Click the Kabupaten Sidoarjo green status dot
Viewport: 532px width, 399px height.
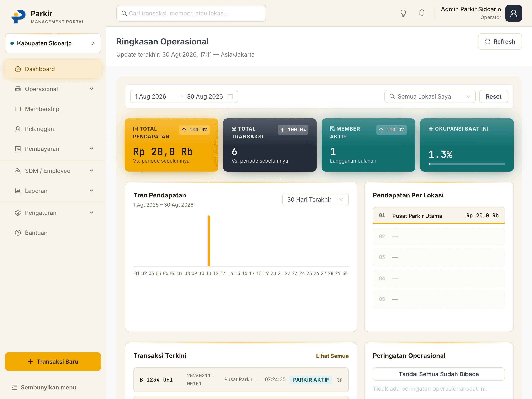(x=12, y=43)
